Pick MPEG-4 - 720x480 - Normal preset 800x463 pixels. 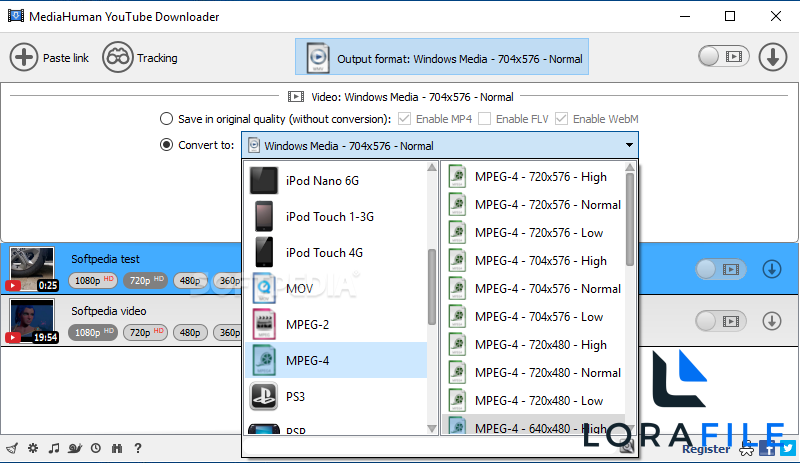pos(533,373)
